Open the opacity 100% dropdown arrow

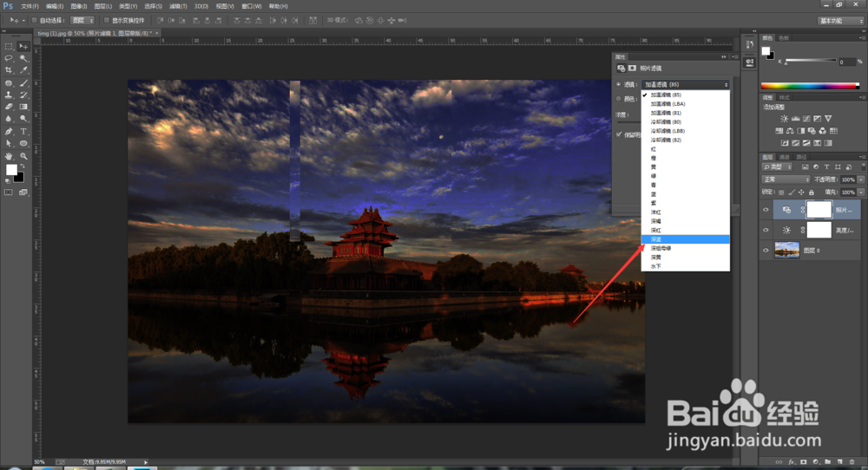pos(861,180)
